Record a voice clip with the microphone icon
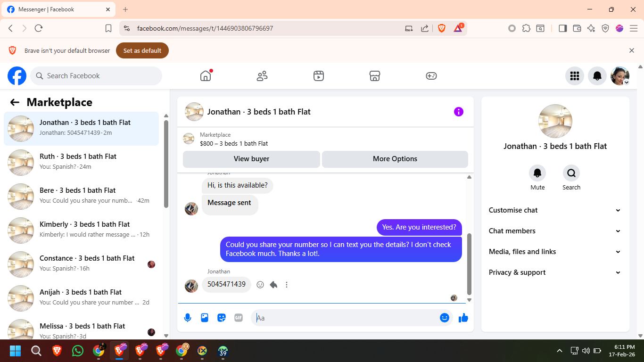Image resolution: width=644 pixels, height=362 pixels. pyautogui.click(x=188, y=318)
